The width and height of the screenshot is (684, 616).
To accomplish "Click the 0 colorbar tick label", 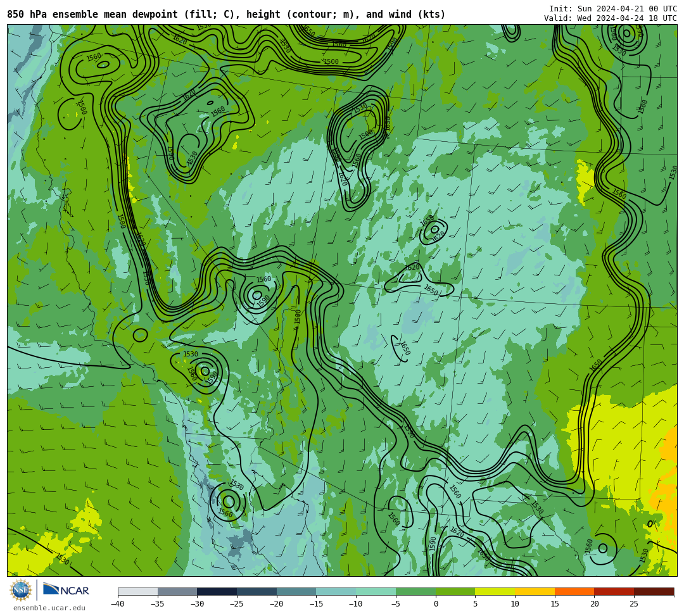I will click(436, 604).
